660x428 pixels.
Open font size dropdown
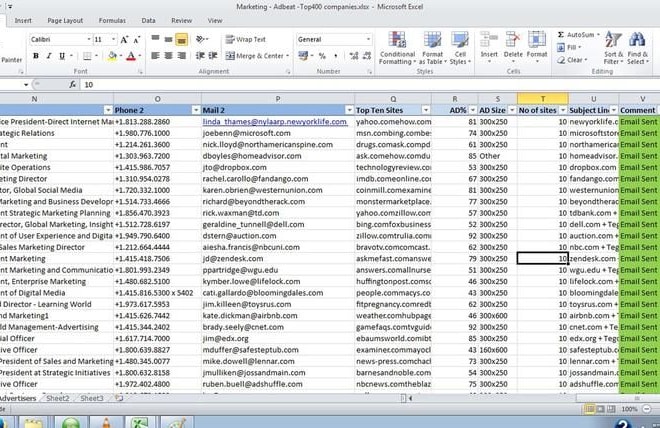click(113, 40)
